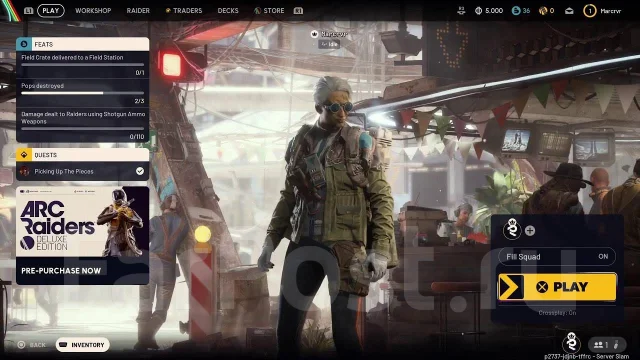Viewport: 640px width, 360px height.
Task: Select the Picking Up The Pieces quest
Action: pyautogui.click(x=82, y=171)
